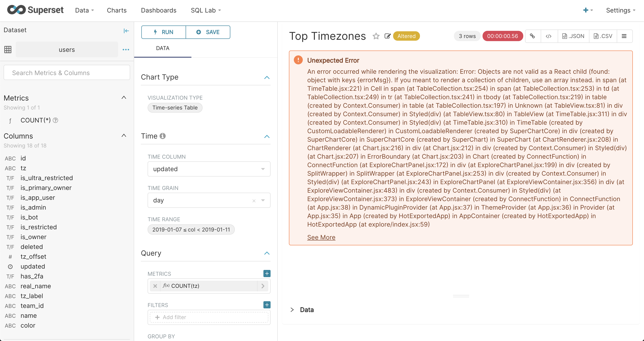
Task: Click the plus icon beside METRICS
Action: [x=267, y=274]
